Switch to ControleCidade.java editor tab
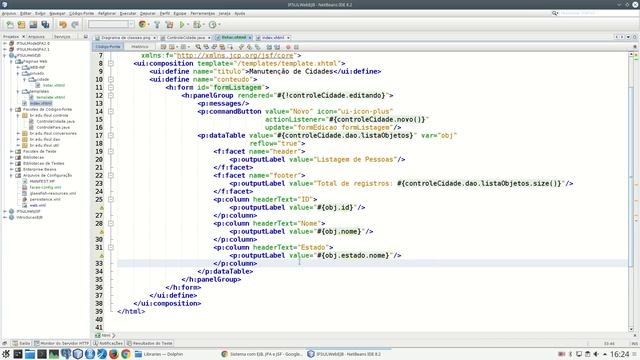The height and width of the screenshot is (360, 640). pos(186,38)
